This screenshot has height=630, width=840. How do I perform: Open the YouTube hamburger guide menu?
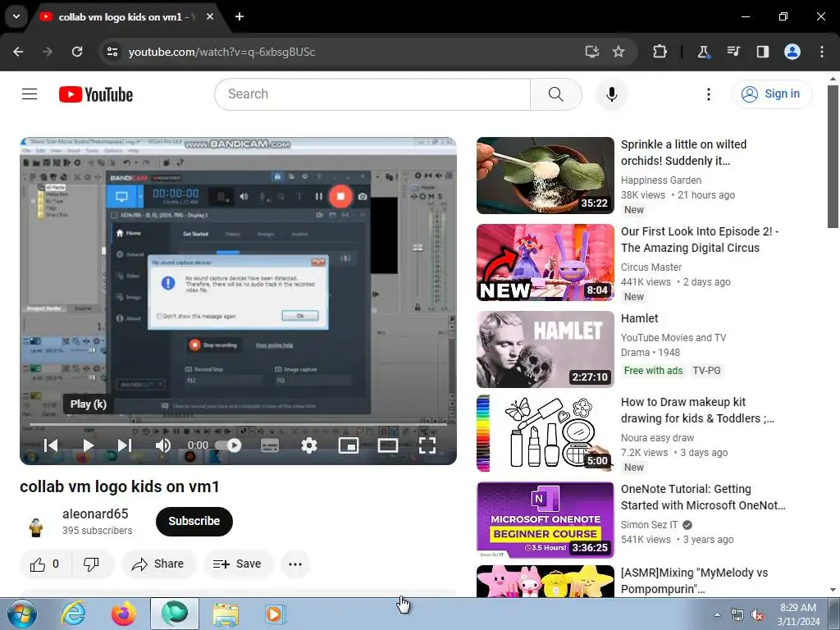click(30, 94)
